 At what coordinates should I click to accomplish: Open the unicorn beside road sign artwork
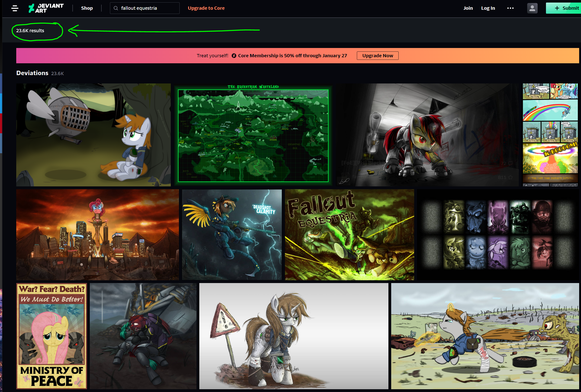(x=294, y=336)
